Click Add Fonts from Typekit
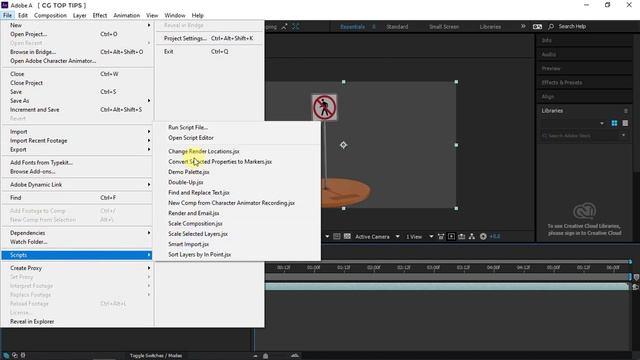Viewport: 640px width, 360px height. point(77,162)
